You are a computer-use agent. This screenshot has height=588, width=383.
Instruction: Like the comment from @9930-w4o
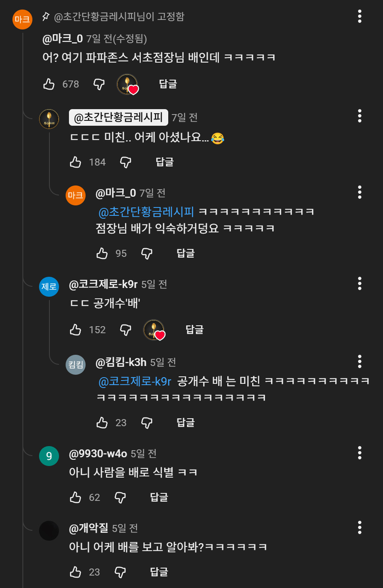pyautogui.click(x=75, y=497)
